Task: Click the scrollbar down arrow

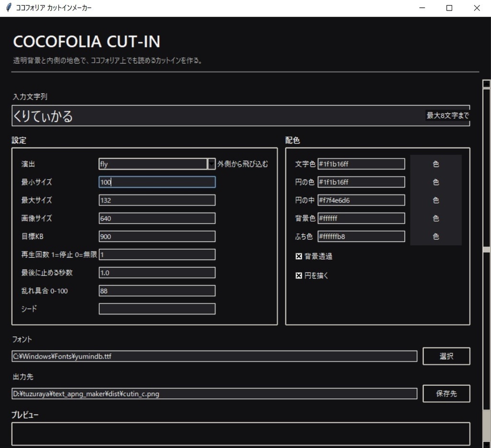Action: click(x=486, y=445)
